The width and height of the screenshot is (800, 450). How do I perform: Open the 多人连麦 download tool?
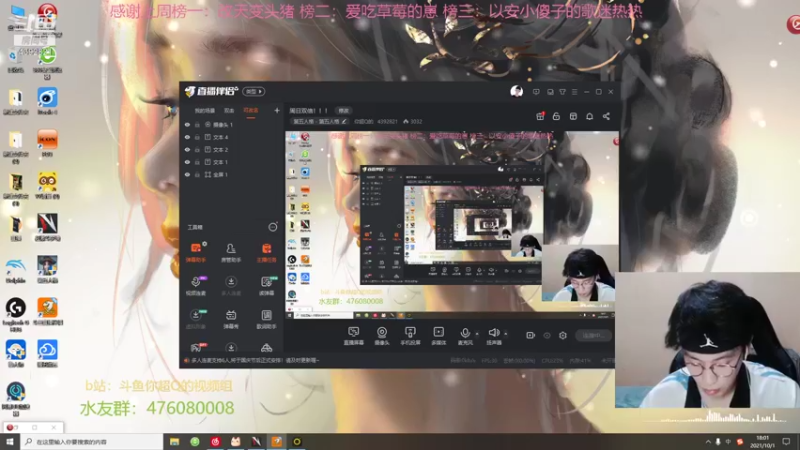(x=231, y=286)
